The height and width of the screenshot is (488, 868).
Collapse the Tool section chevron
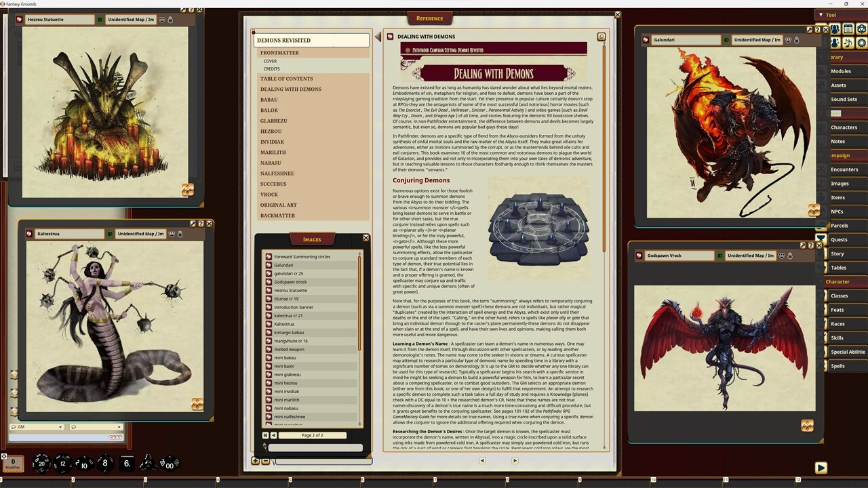coord(822,14)
